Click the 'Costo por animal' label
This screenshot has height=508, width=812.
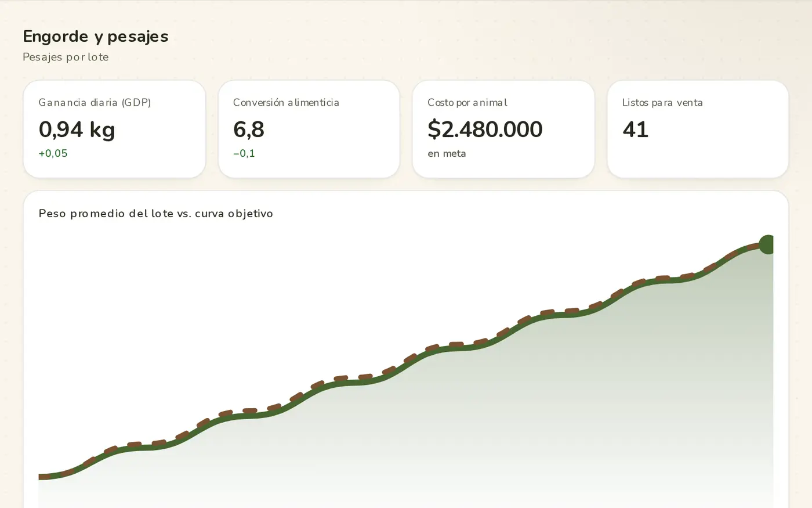[x=467, y=102]
